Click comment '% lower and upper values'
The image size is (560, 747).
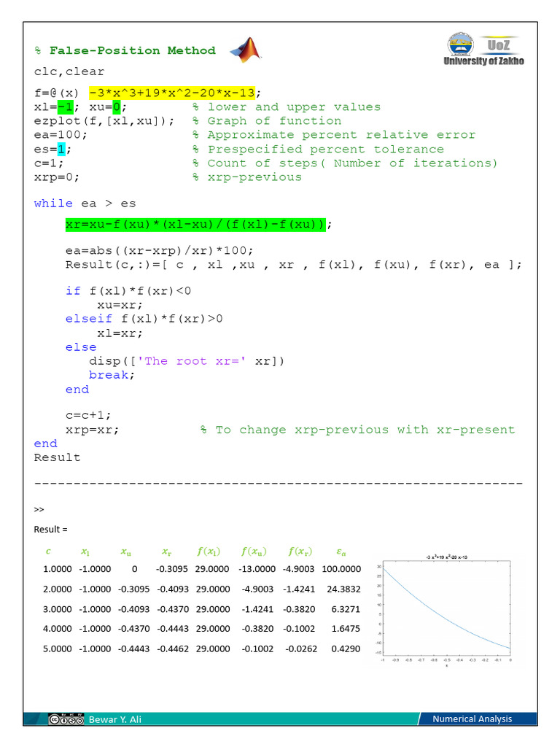[x=287, y=107]
